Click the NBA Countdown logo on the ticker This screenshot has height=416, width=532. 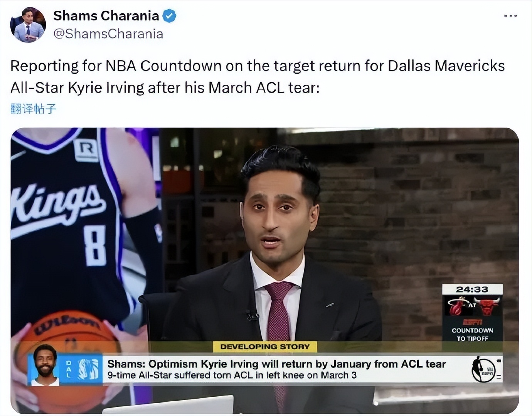[x=483, y=370]
